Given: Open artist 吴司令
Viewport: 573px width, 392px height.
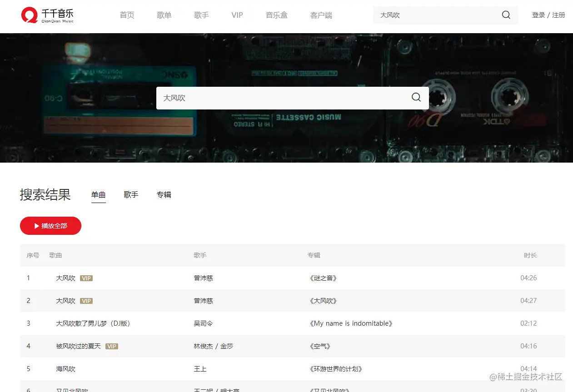Looking at the screenshot, I should (x=204, y=323).
